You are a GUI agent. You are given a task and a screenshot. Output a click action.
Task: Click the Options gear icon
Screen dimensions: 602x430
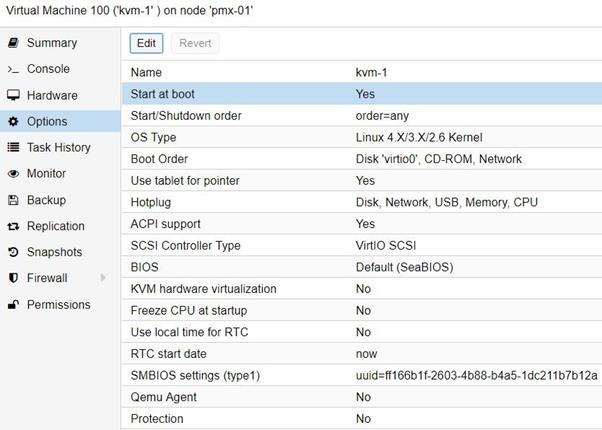click(x=13, y=122)
